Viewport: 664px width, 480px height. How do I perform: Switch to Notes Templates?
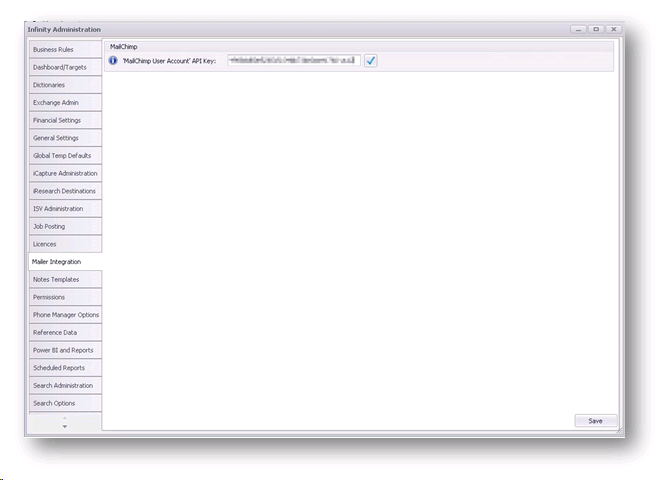pos(65,279)
